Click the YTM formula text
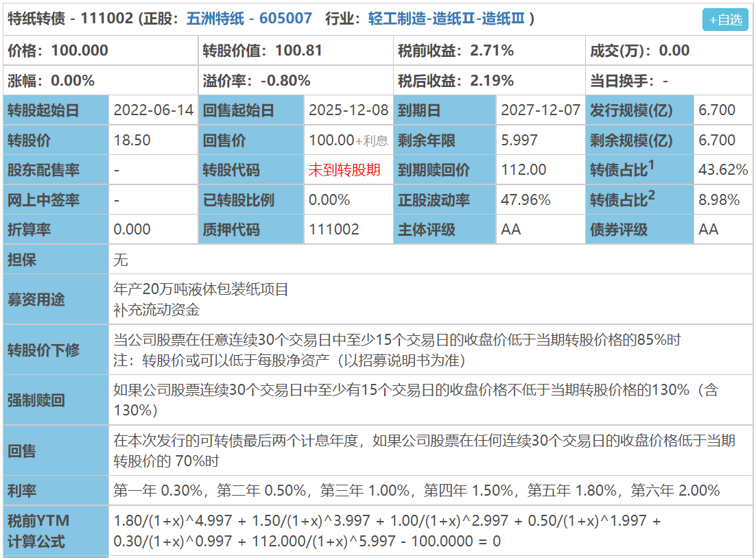 [x=387, y=531]
